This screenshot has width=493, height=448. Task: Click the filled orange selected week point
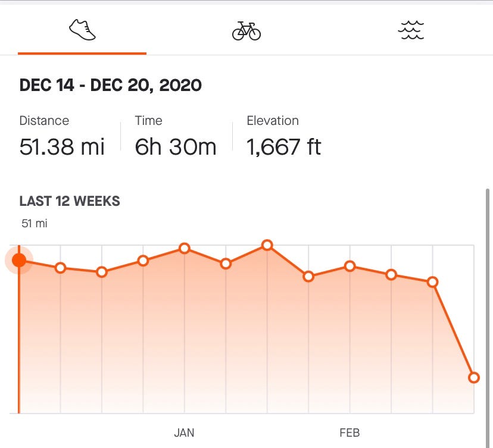19,260
